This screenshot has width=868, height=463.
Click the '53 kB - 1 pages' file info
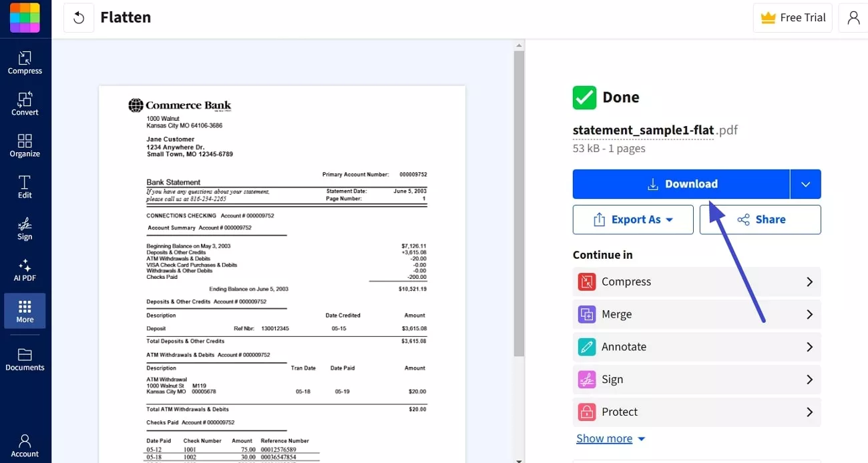[609, 148]
